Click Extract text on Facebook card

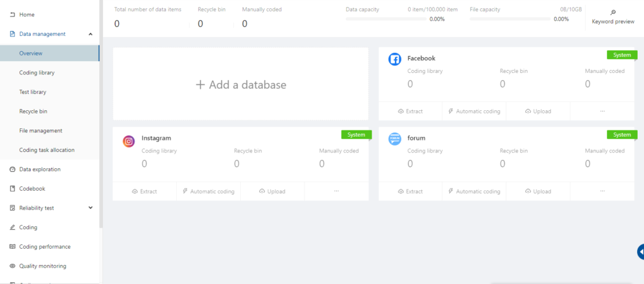point(414,111)
